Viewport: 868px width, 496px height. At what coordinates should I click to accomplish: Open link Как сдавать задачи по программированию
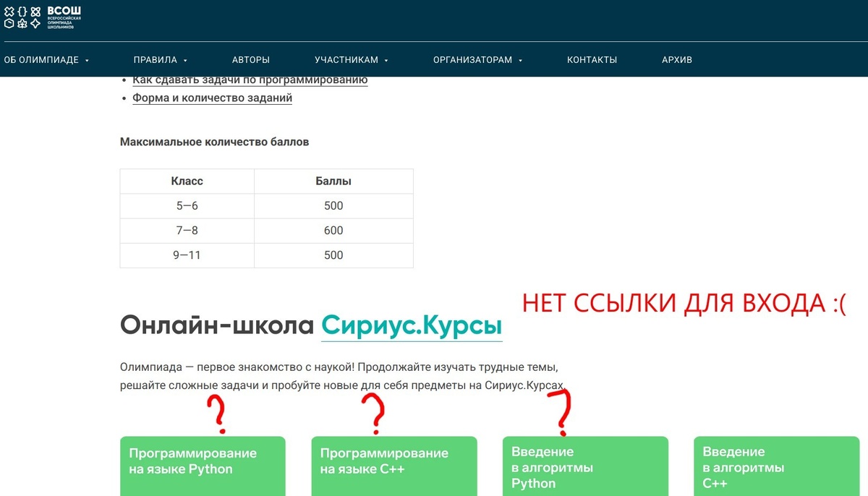click(x=250, y=80)
